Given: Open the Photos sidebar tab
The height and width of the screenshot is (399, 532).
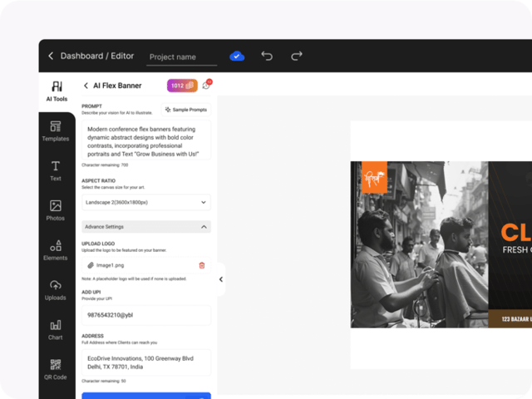Looking at the screenshot, I should 56,210.
